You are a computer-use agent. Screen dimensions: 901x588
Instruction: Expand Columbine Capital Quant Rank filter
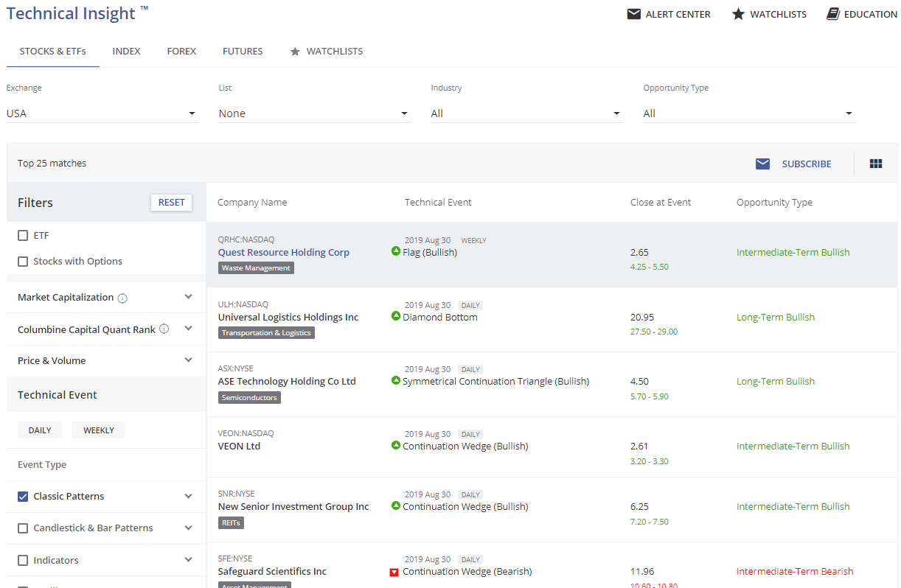click(189, 329)
